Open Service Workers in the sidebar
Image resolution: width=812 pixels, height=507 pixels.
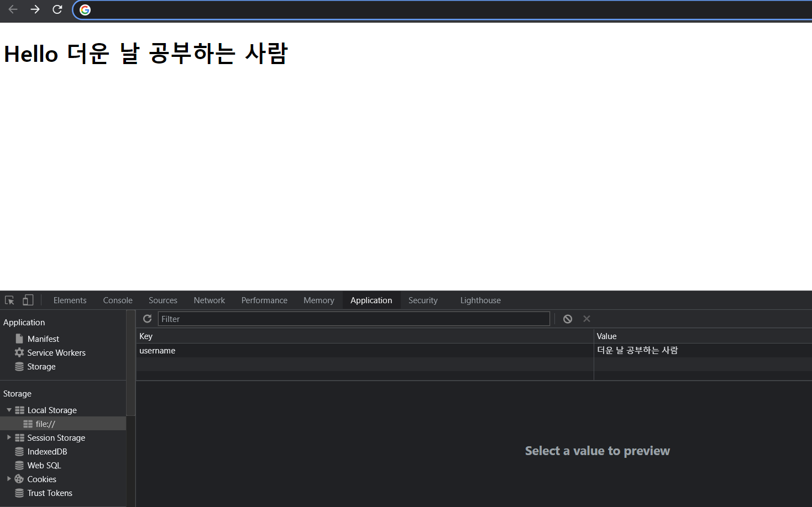click(56, 353)
